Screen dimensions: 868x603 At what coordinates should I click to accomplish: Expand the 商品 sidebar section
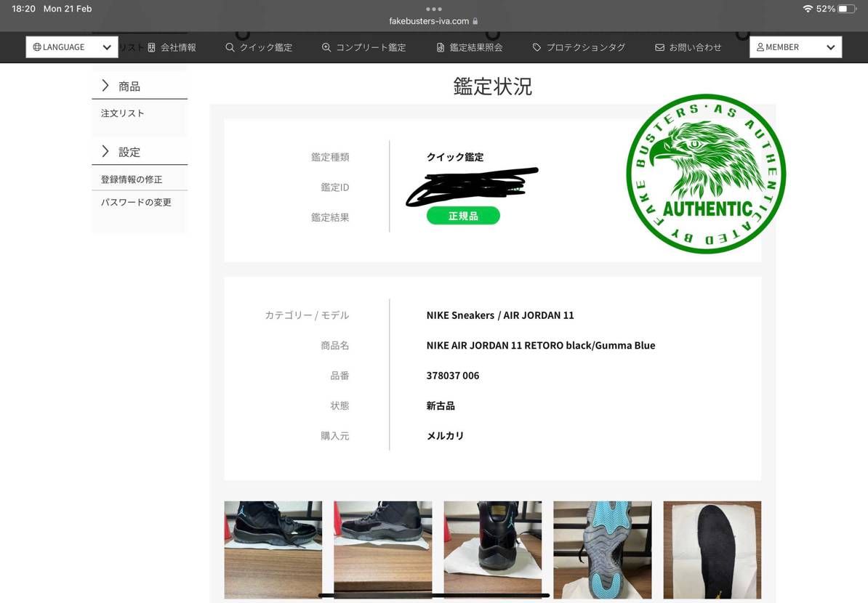pyautogui.click(x=140, y=86)
